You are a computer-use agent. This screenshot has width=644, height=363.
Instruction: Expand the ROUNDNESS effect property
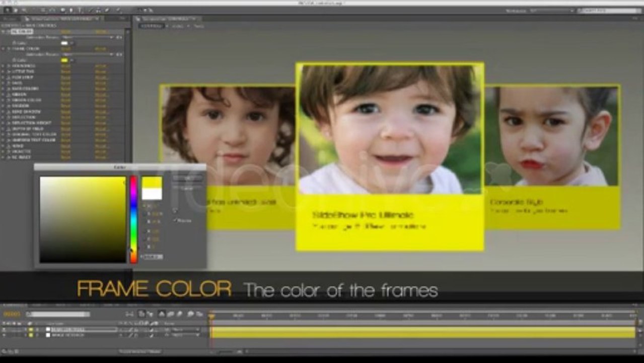click(x=4, y=66)
